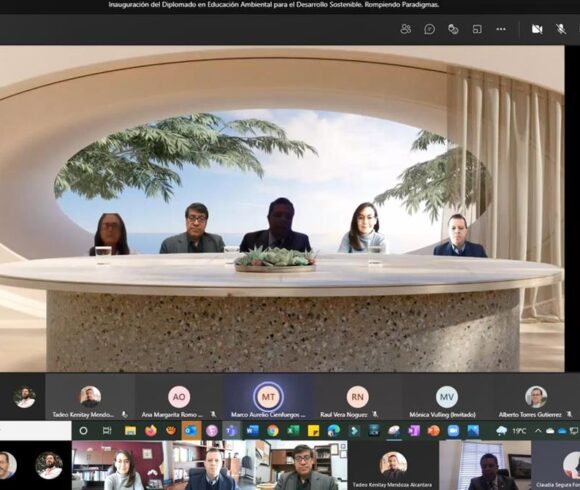580x490 pixels.
Task: Click the name Alberto Torres Gutierrez
Action: tap(530, 415)
